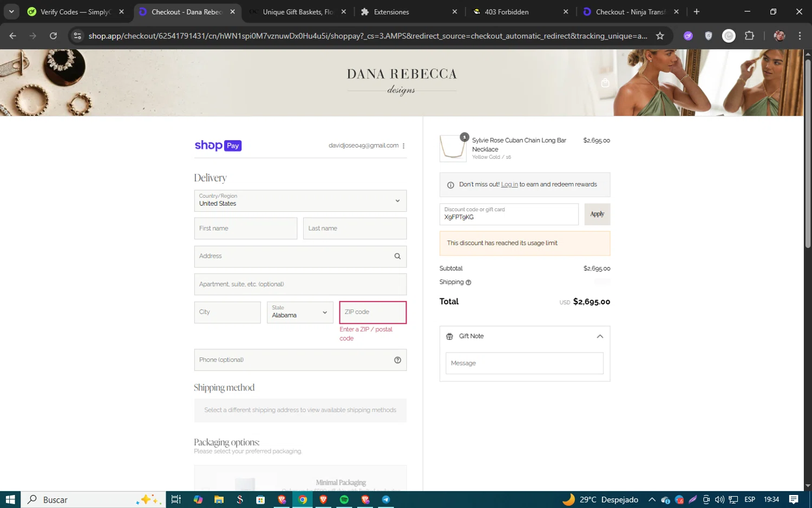Screen dimensions: 812x508
Task: Open volume control in system tray
Action: point(719,499)
